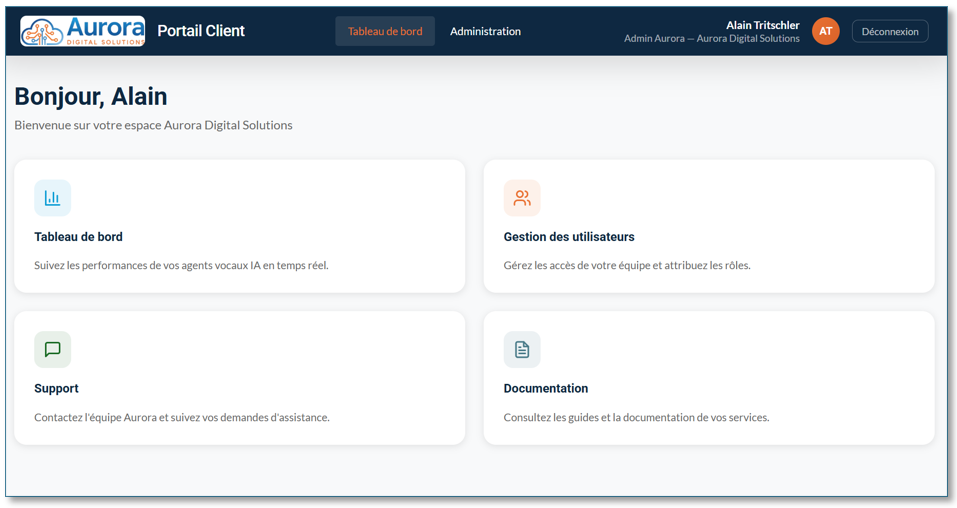
Task: Open the Tableau de bord card title
Action: point(78,237)
